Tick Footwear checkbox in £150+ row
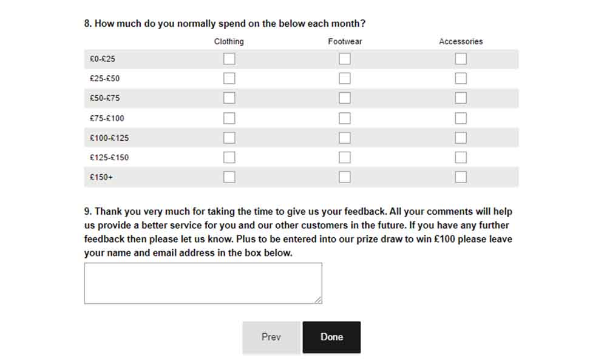Image resolution: width=607 pixels, height=364 pixels. point(345,177)
